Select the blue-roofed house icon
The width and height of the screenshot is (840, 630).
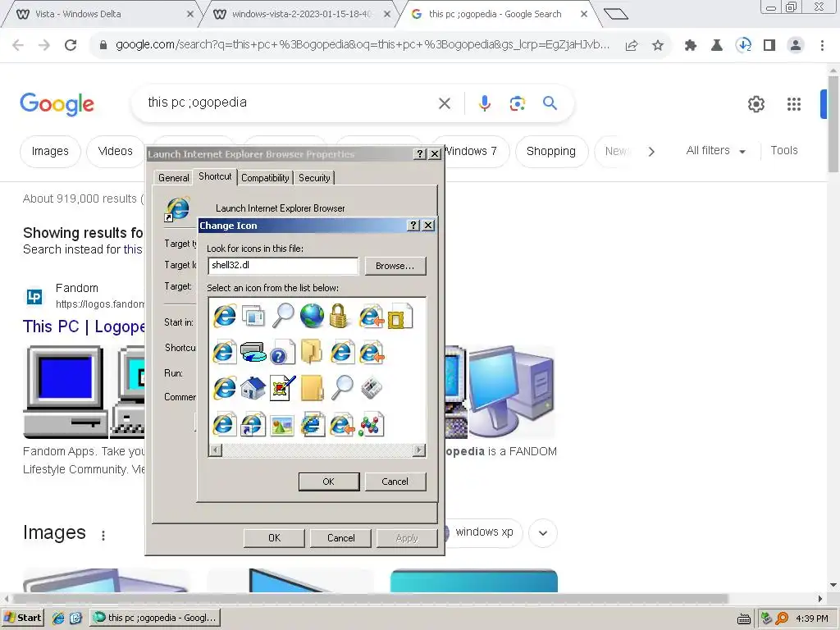coord(253,388)
